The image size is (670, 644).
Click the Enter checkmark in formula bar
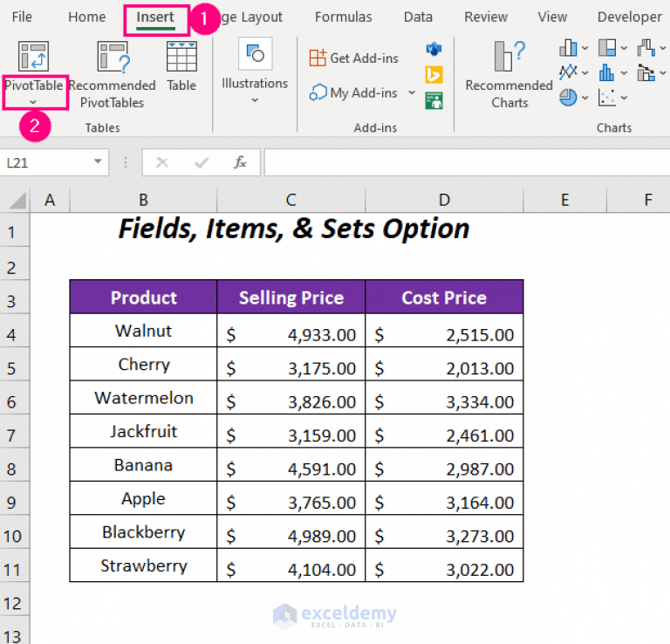[x=202, y=162]
